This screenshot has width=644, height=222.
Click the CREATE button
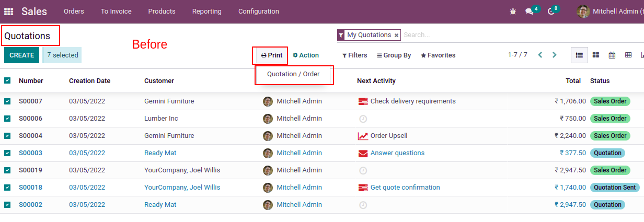(21, 55)
